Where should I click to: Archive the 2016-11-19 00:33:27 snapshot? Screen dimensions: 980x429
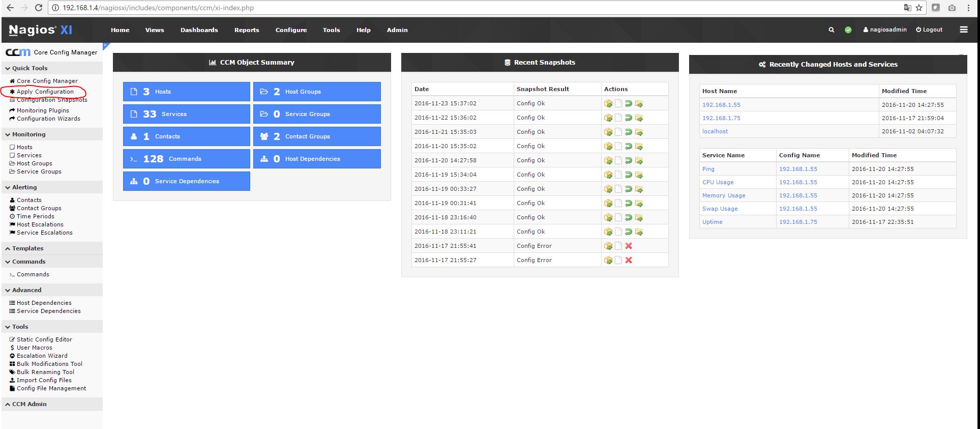[x=639, y=189]
